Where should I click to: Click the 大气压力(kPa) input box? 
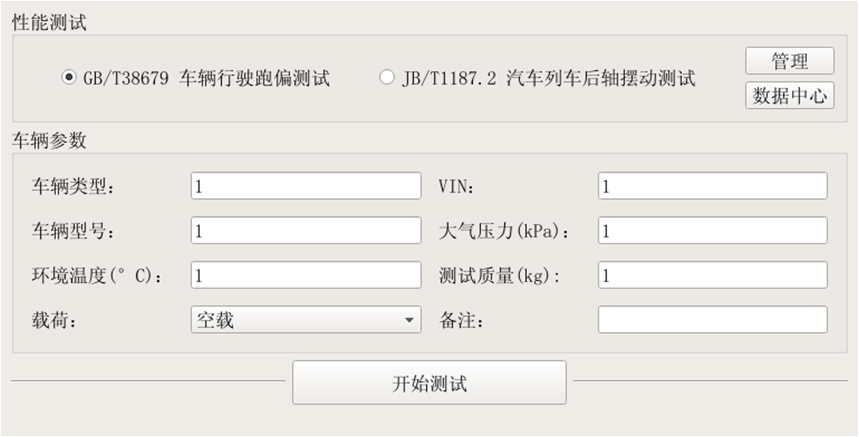click(x=712, y=231)
